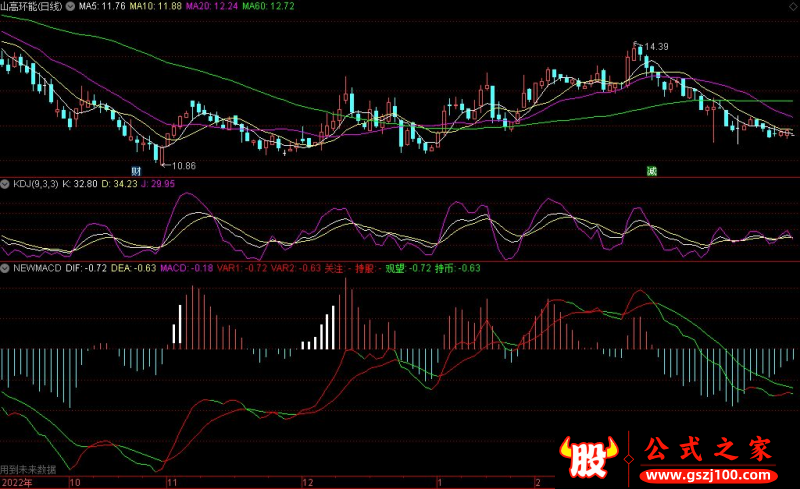Open the KDJ indicator dropdown arrow
This screenshot has width=800, height=489.
tap(5, 184)
